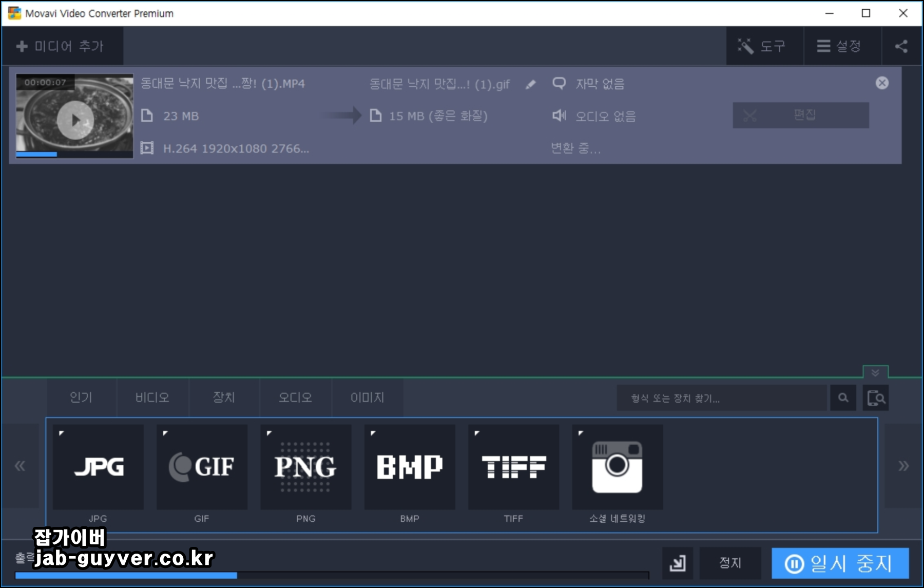
Task: Click source filename 동대문 낙지 맛집 MP4
Action: click(223, 83)
